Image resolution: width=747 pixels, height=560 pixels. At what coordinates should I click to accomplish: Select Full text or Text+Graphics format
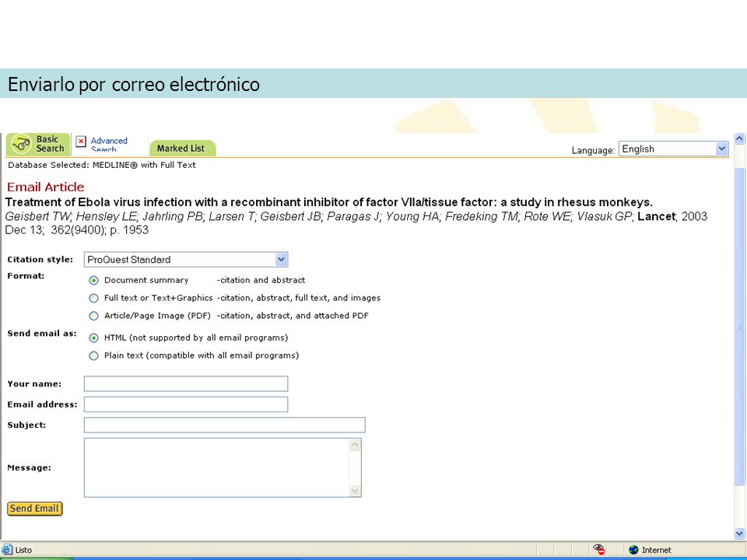click(94, 298)
